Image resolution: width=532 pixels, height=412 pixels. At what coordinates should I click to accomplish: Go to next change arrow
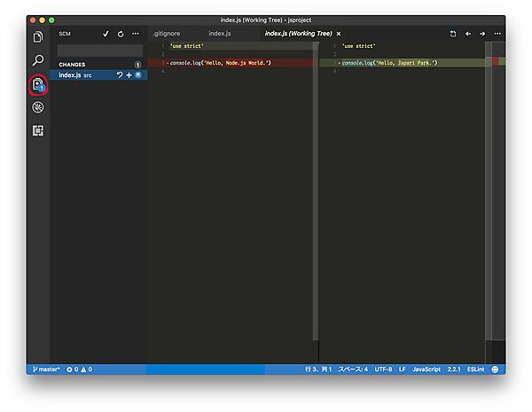[481, 34]
